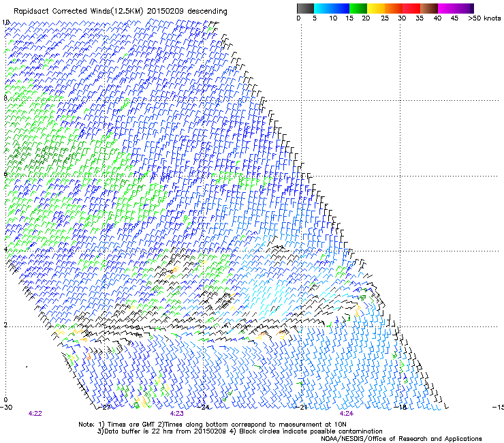The width and height of the screenshot is (504, 443).
Task: Click the purple time label '4:24'
Action: coord(346,414)
